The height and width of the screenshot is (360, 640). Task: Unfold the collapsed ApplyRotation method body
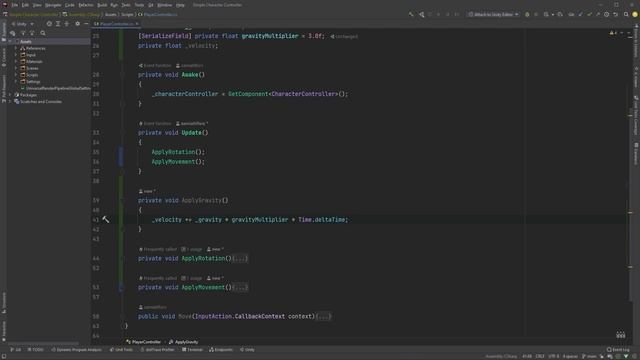tap(240, 258)
